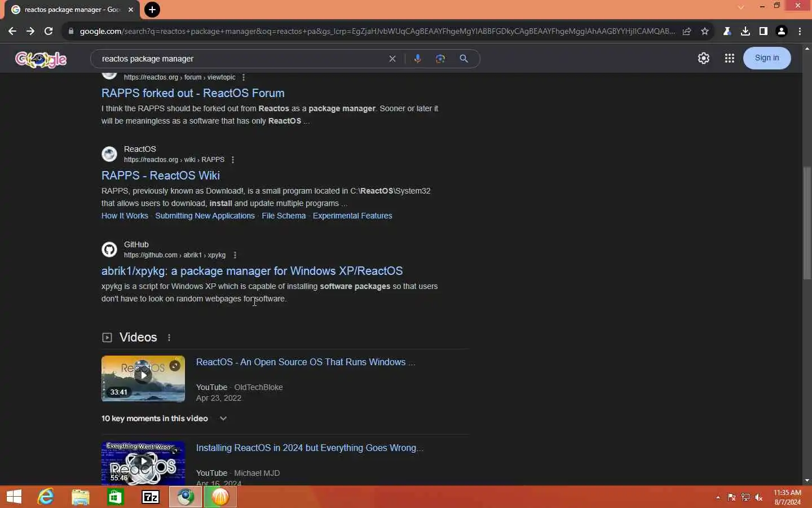Viewport: 812px width, 508px height.
Task: Open Videos section options menu
Action: point(169,338)
